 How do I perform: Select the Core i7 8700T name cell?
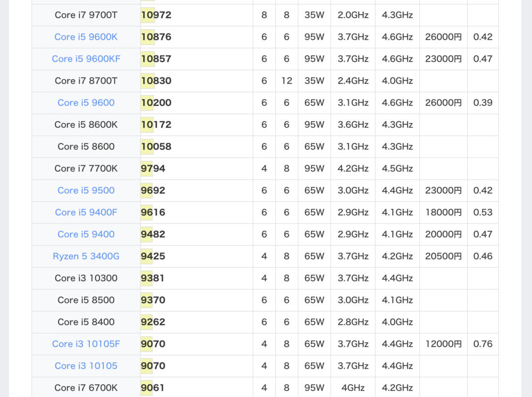tap(86, 81)
